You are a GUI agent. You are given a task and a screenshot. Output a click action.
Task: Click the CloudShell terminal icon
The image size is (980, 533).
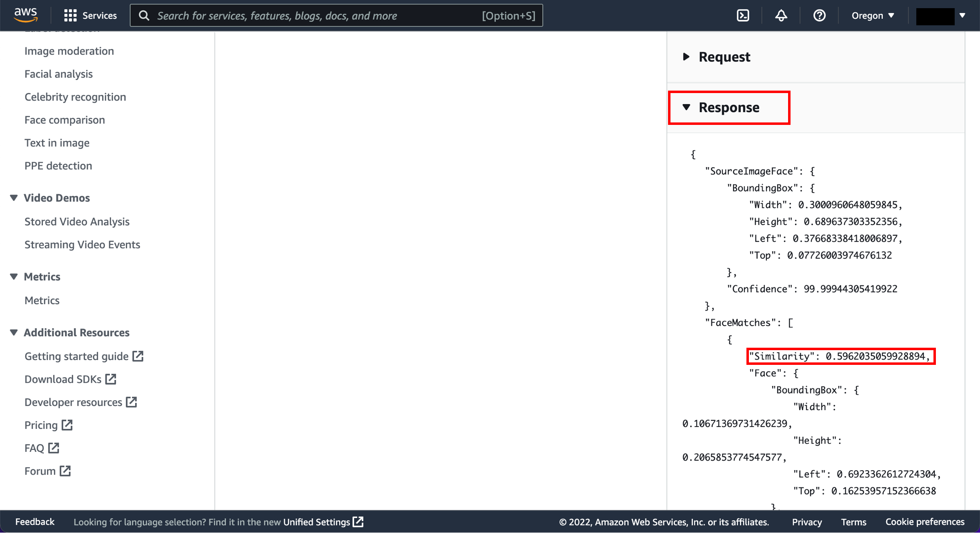(742, 14)
